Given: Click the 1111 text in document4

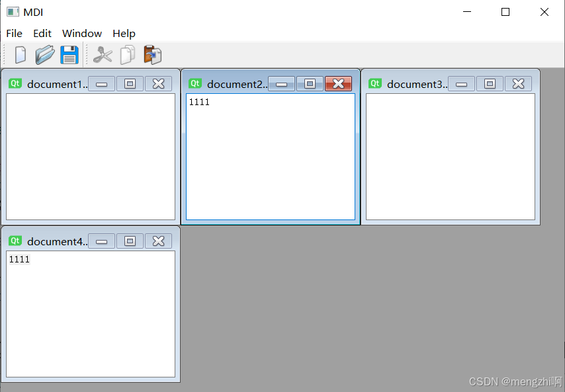Looking at the screenshot, I should click(19, 259).
